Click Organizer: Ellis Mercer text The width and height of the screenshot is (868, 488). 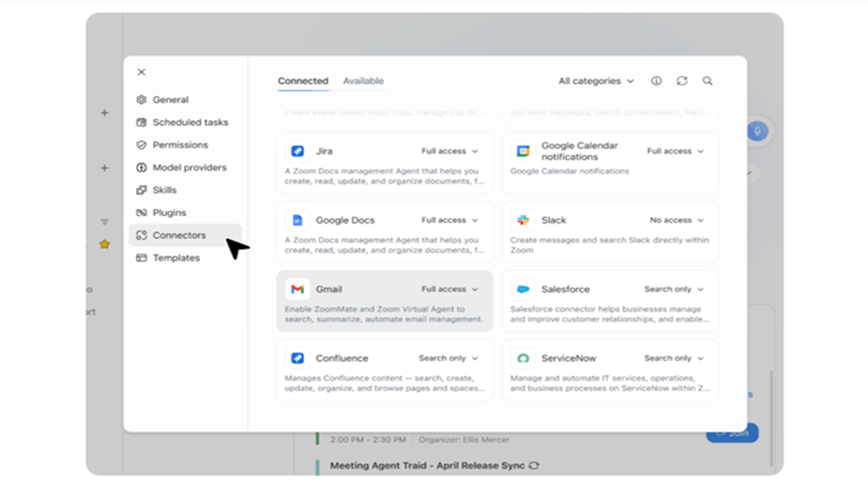[x=463, y=440]
